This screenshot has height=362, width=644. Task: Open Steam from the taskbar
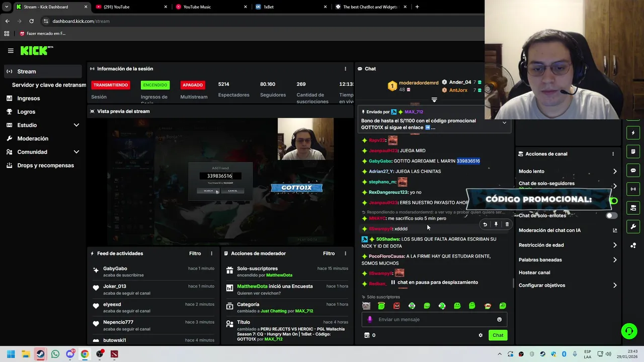point(40,354)
